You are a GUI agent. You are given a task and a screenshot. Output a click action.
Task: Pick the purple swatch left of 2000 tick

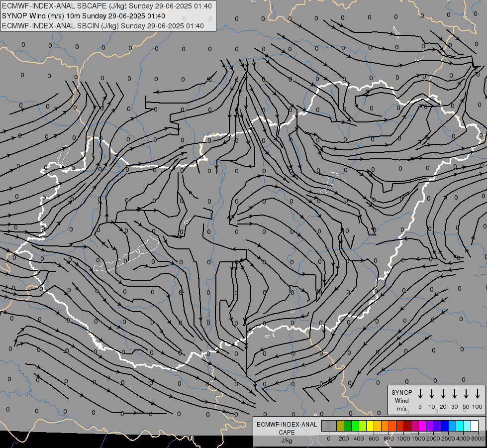point(430,426)
